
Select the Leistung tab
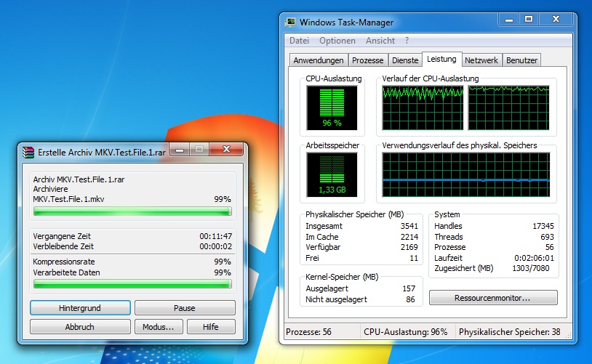(441, 60)
